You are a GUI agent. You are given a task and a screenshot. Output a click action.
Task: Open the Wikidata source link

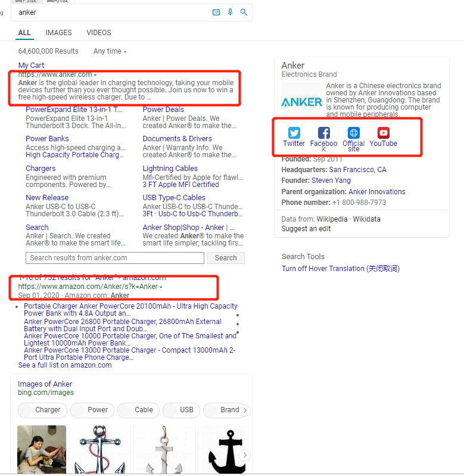tap(366, 219)
